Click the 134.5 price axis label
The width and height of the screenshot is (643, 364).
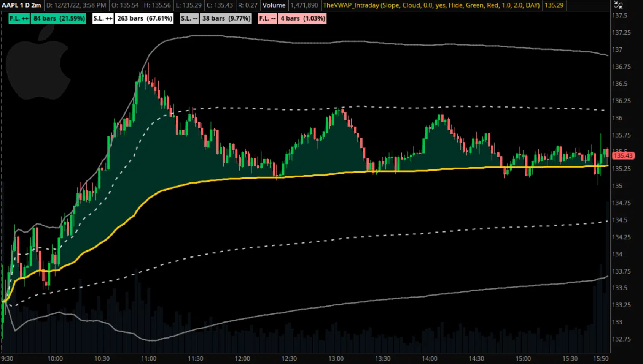point(619,220)
